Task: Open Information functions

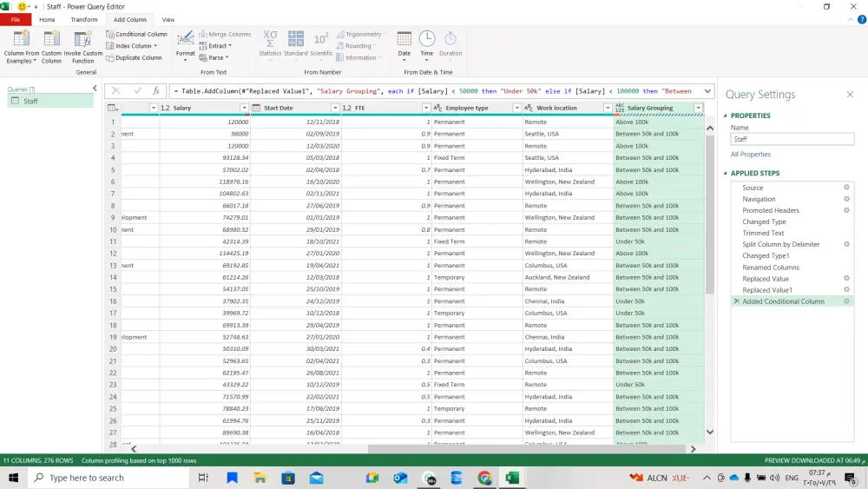Action: click(x=358, y=57)
